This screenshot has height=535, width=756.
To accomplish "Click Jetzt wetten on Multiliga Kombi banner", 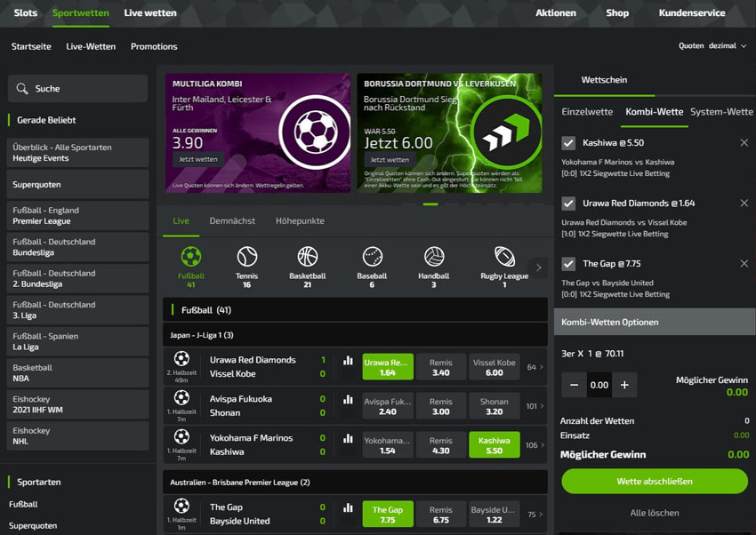I will point(198,159).
